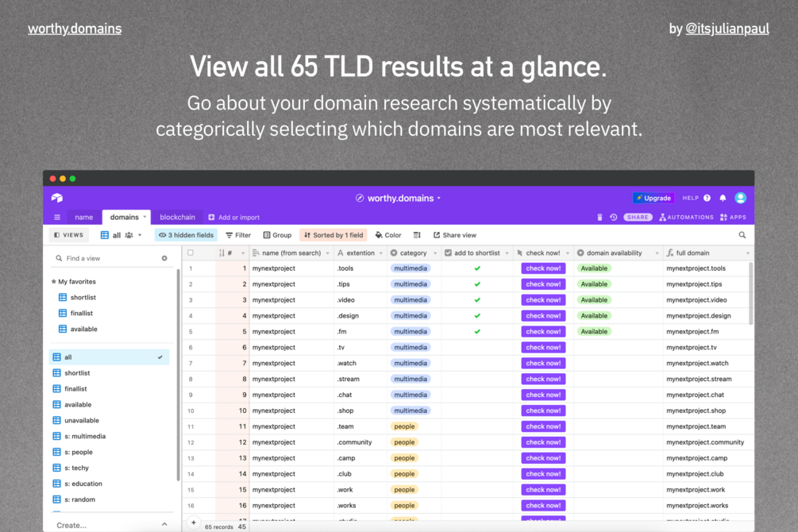This screenshot has height=532, width=798.
Task: Open the Filter option
Action: (238, 235)
